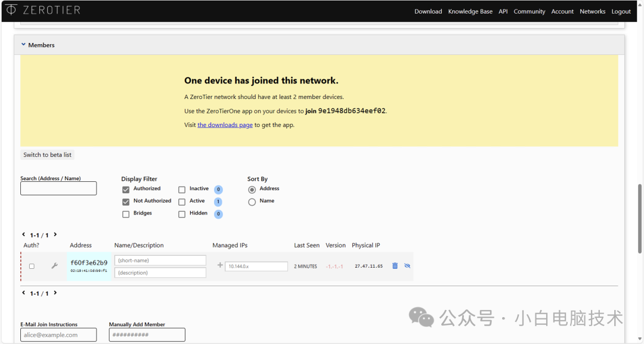This screenshot has width=644, height=344.
Task: Collapse the Members section
Action: click(23, 44)
